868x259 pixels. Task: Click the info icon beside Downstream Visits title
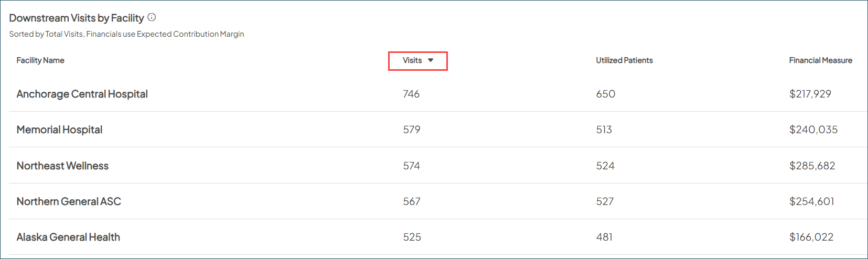point(152,17)
